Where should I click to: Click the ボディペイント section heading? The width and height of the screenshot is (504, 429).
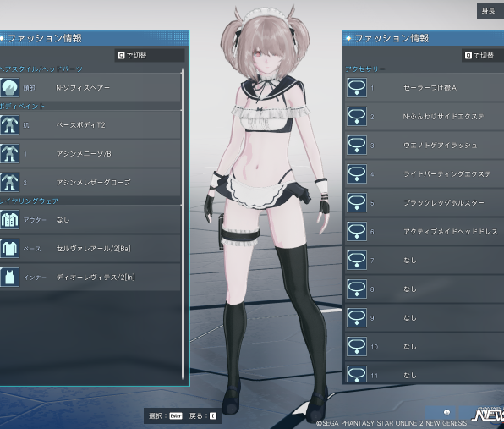coord(22,106)
